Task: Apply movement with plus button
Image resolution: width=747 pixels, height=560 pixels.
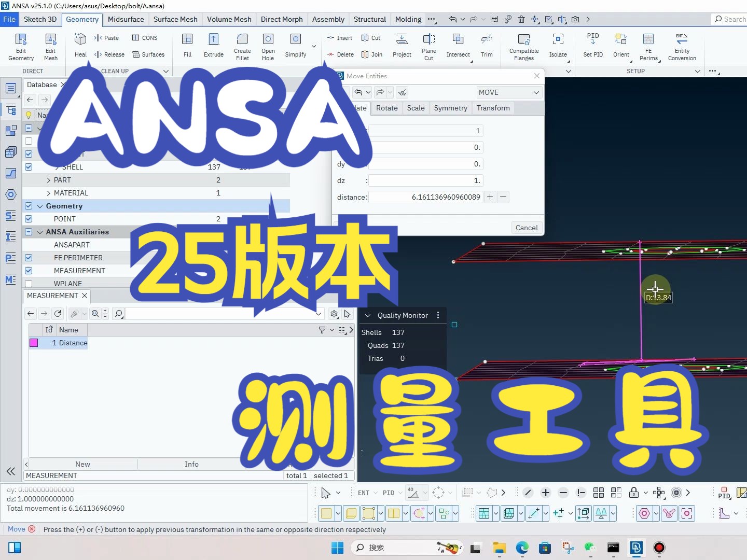Action: pyautogui.click(x=490, y=197)
